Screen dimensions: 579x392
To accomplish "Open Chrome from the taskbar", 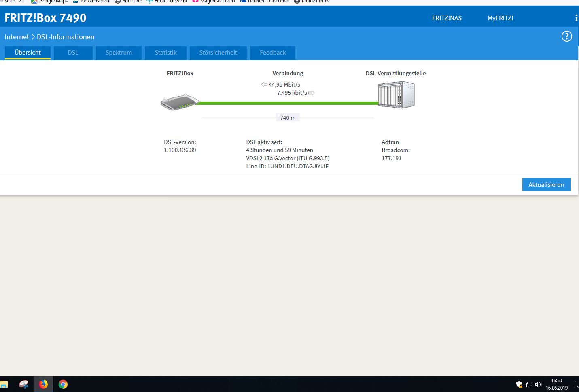I will (63, 384).
